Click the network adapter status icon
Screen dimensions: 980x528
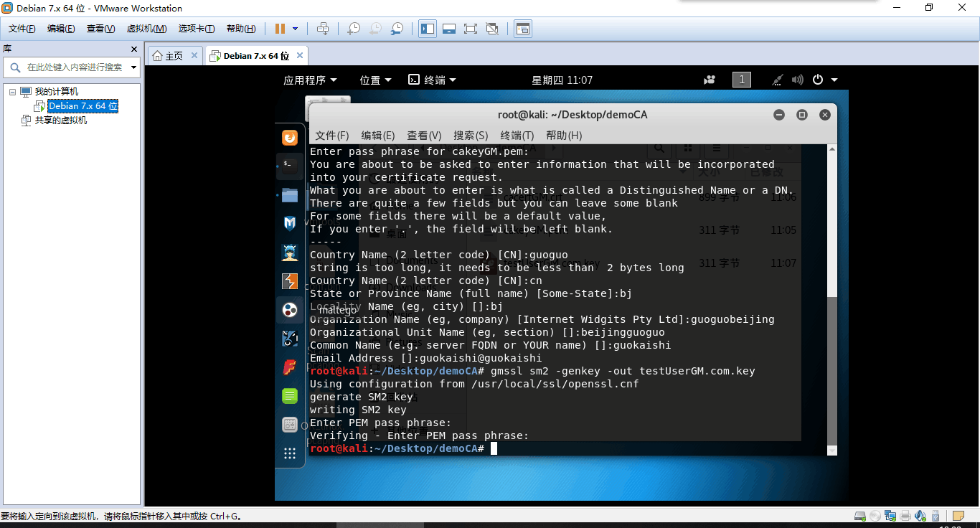click(890, 516)
